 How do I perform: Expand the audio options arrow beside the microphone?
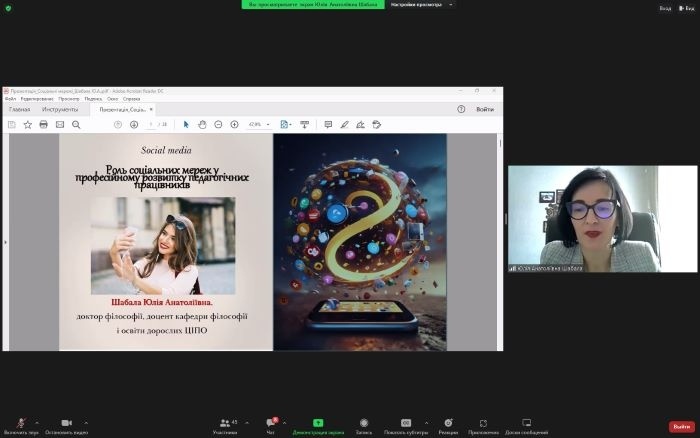(37, 421)
